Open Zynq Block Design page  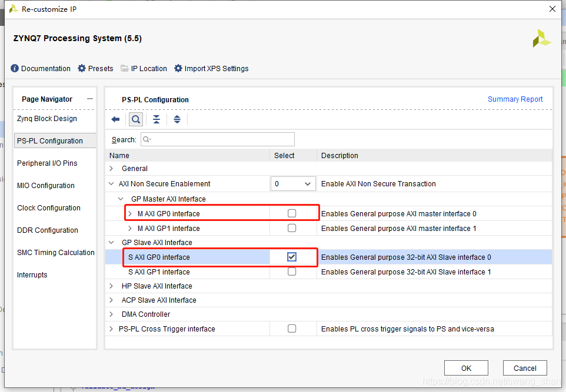tap(47, 119)
